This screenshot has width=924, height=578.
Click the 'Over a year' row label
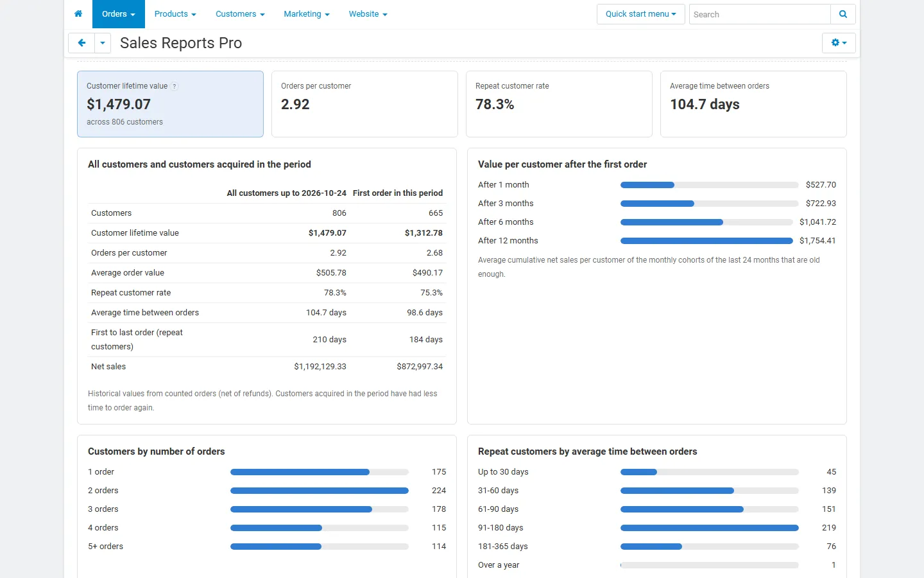[x=499, y=565]
